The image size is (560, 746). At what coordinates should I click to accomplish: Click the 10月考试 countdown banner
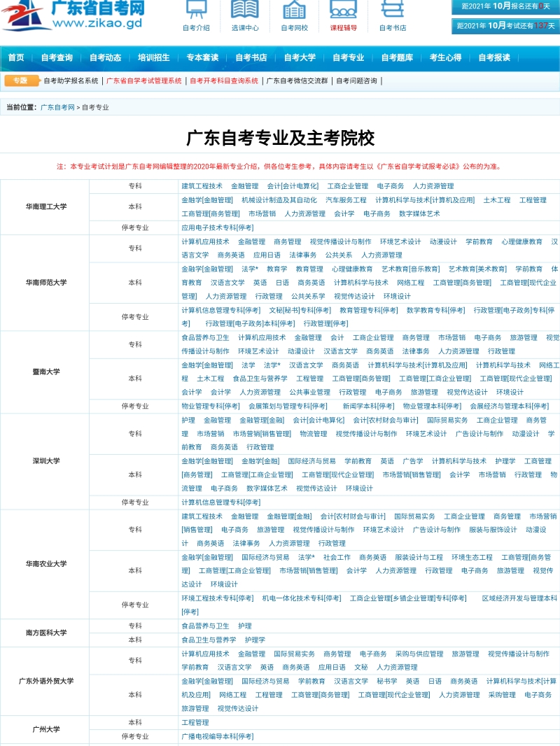point(505,26)
